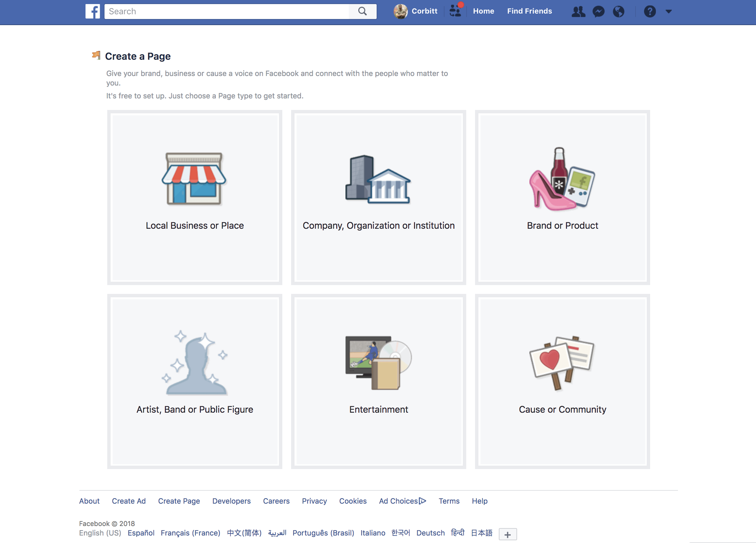Select Local Business or Place label
The image size is (756, 543).
195,226
